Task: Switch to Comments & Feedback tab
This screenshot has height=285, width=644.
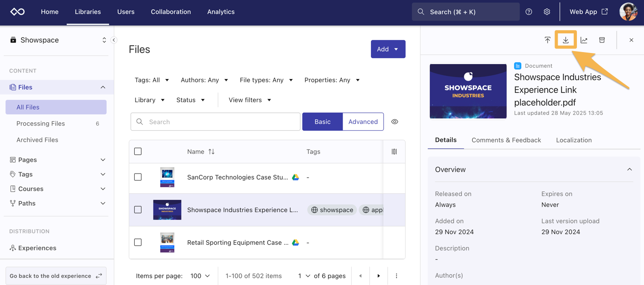Action: (506, 140)
